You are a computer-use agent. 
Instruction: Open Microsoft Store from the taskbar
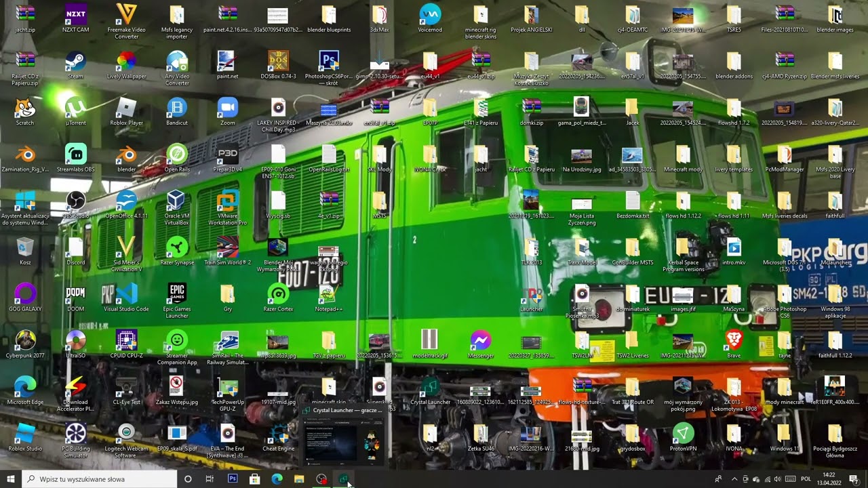[x=254, y=479]
